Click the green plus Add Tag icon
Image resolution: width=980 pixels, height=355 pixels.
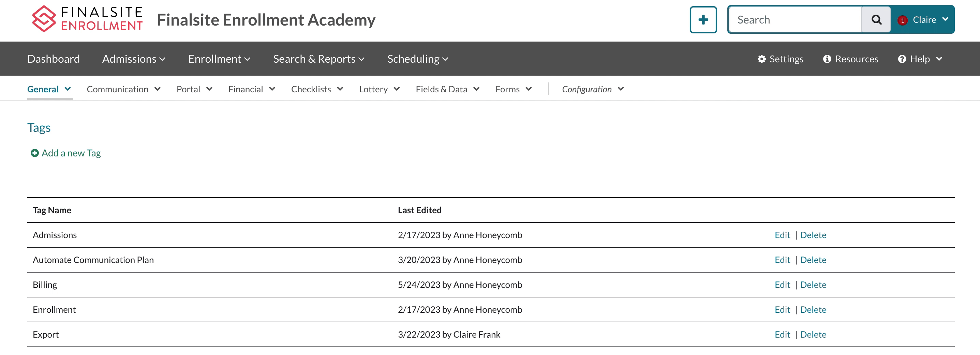pyautogui.click(x=35, y=153)
